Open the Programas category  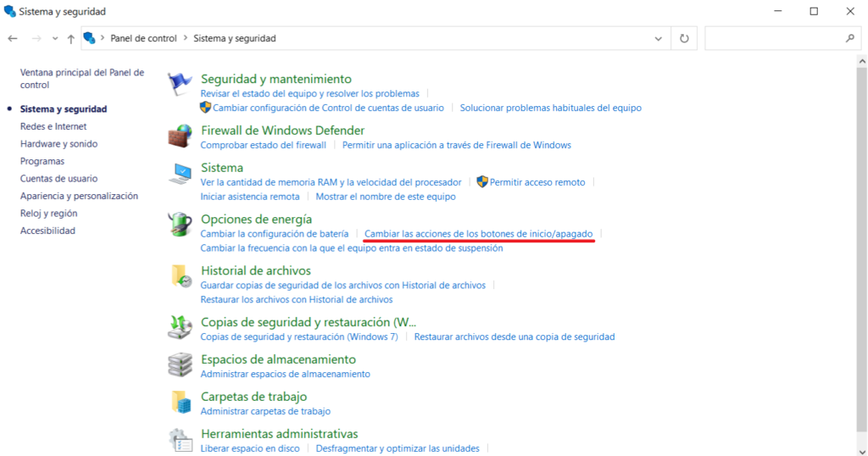point(42,161)
